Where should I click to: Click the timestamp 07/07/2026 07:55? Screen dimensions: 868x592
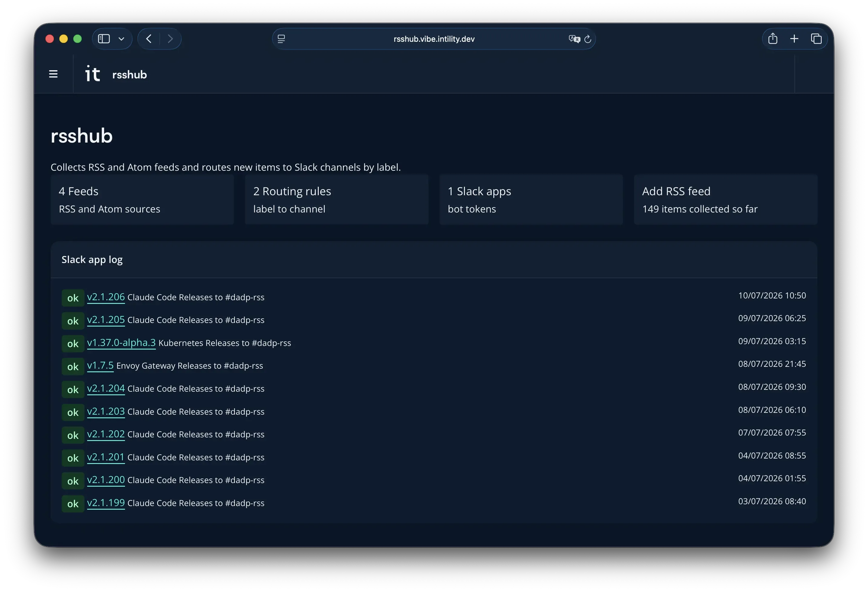click(772, 432)
